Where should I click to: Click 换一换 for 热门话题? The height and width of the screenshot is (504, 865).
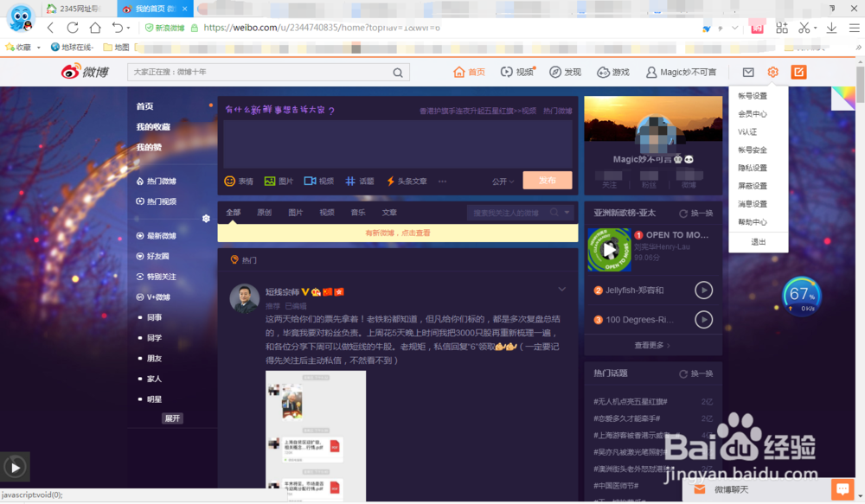pyautogui.click(x=696, y=373)
